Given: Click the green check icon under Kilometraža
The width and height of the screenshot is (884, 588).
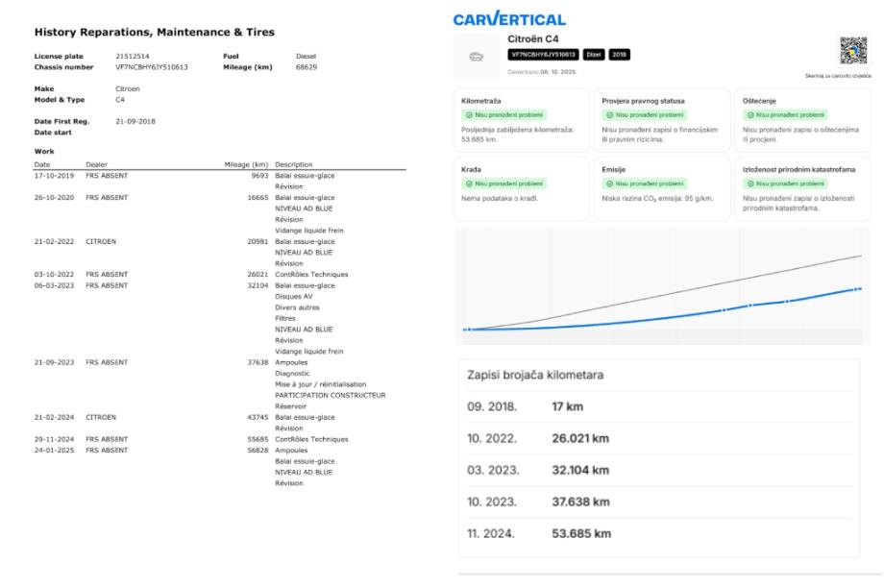Looking at the screenshot, I should pyautogui.click(x=470, y=115).
